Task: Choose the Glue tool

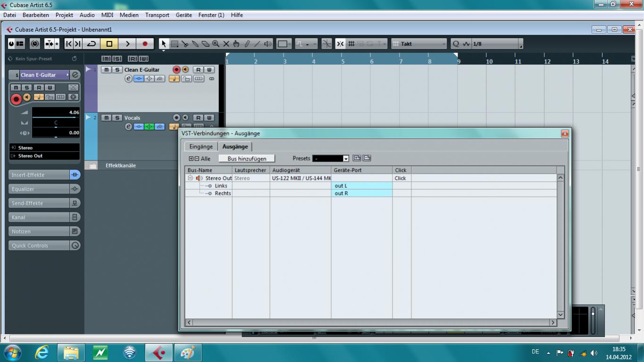Action: pyautogui.click(x=195, y=44)
